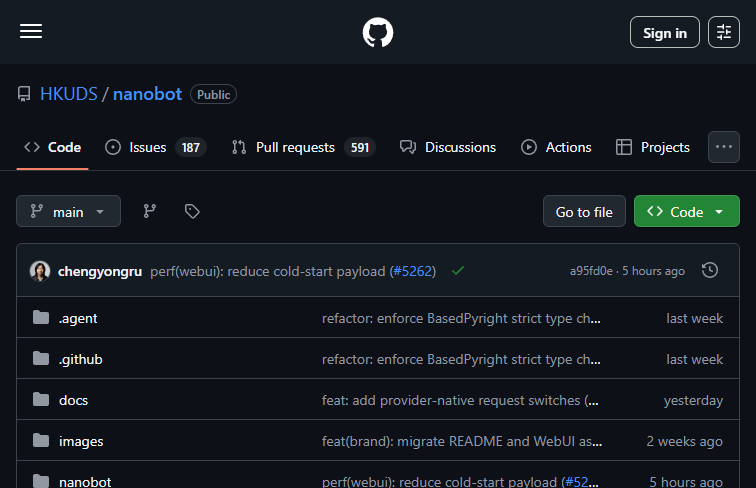Click the Sign in button
The image size is (756, 488).
click(x=664, y=32)
